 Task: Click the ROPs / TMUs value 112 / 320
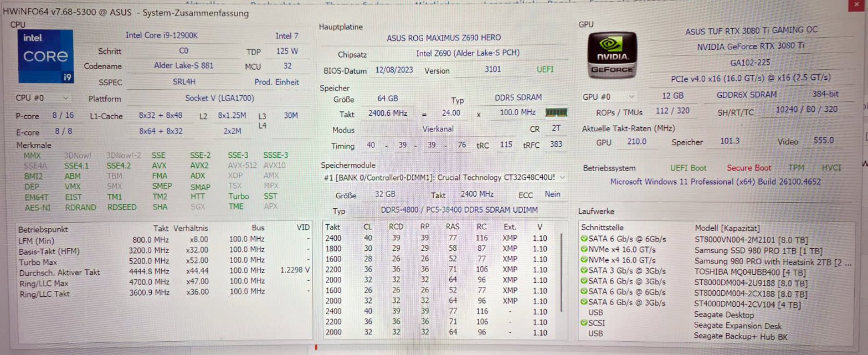(672, 111)
